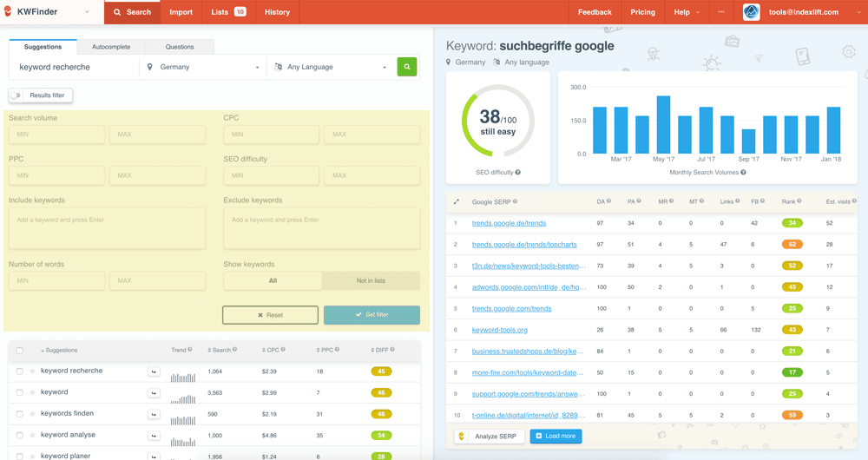Click the Analyze SERP button

489,437
